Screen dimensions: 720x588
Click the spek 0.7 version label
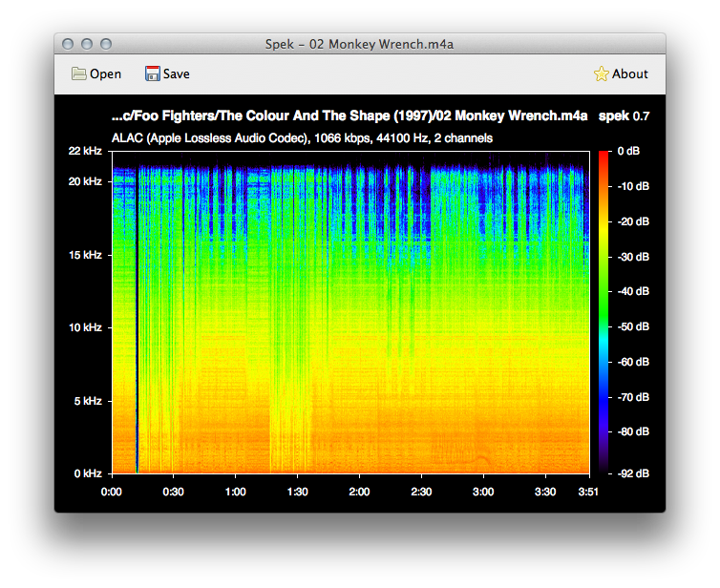tap(624, 116)
